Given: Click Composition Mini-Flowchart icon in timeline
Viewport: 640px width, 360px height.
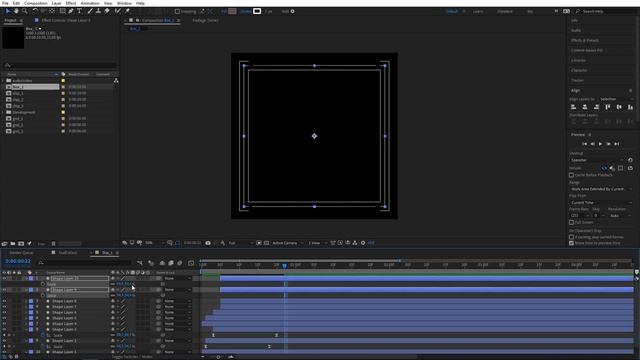Looking at the screenshot, I should pos(140,263).
